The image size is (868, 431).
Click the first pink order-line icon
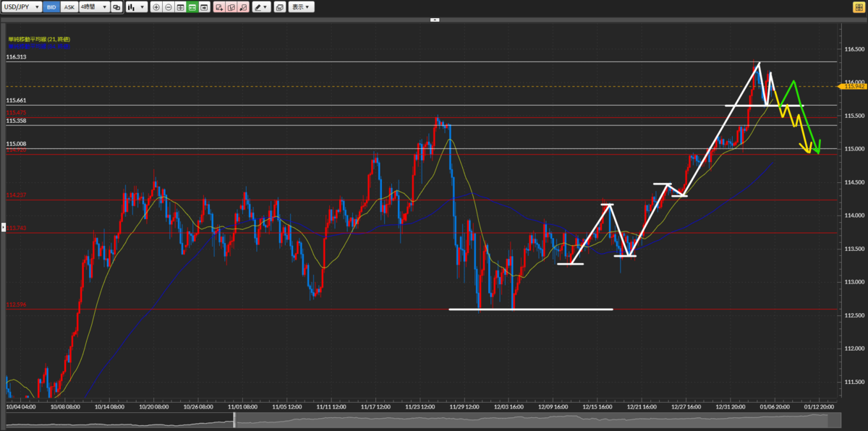click(219, 7)
